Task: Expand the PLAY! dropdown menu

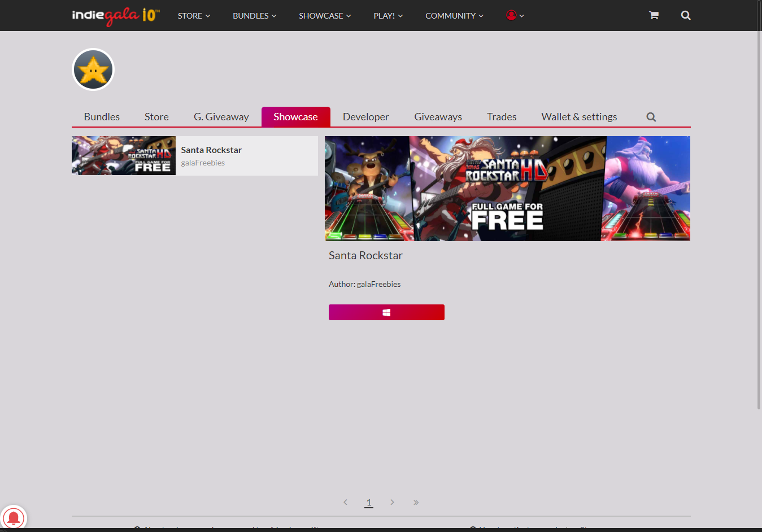Action: (388, 16)
